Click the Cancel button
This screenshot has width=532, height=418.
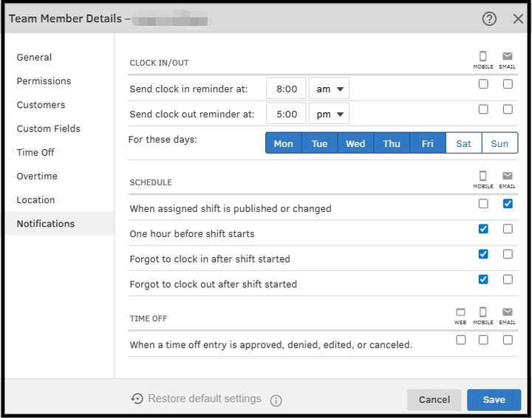[434, 400]
